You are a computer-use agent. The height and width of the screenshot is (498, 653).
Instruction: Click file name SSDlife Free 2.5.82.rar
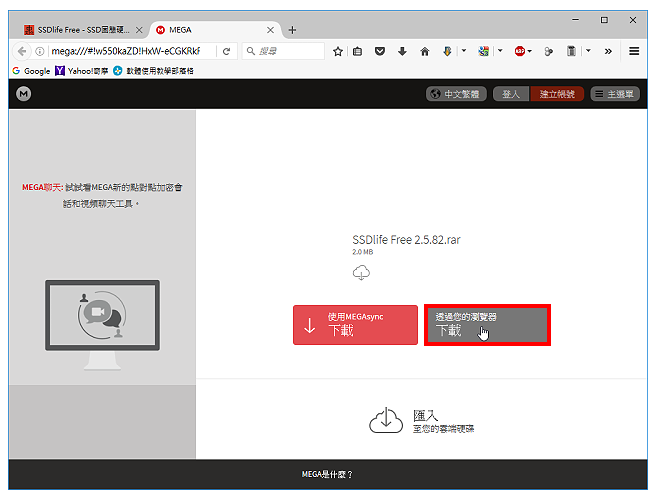pos(406,240)
